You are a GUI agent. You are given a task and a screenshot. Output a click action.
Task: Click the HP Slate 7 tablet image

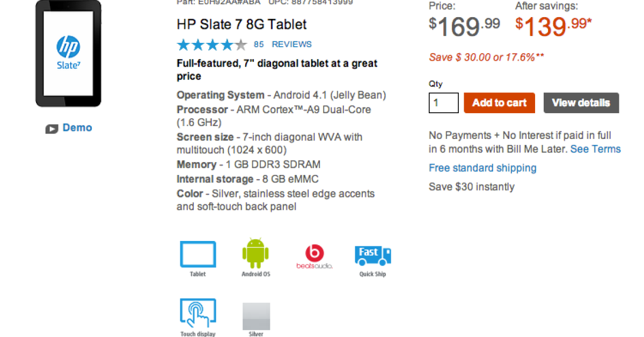[68, 54]
